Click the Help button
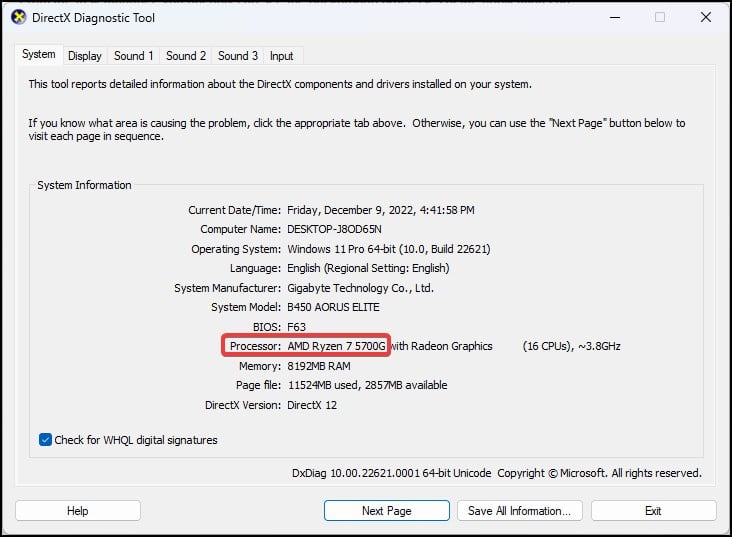Viewport: 732px width, 537px height. (78, 511)
